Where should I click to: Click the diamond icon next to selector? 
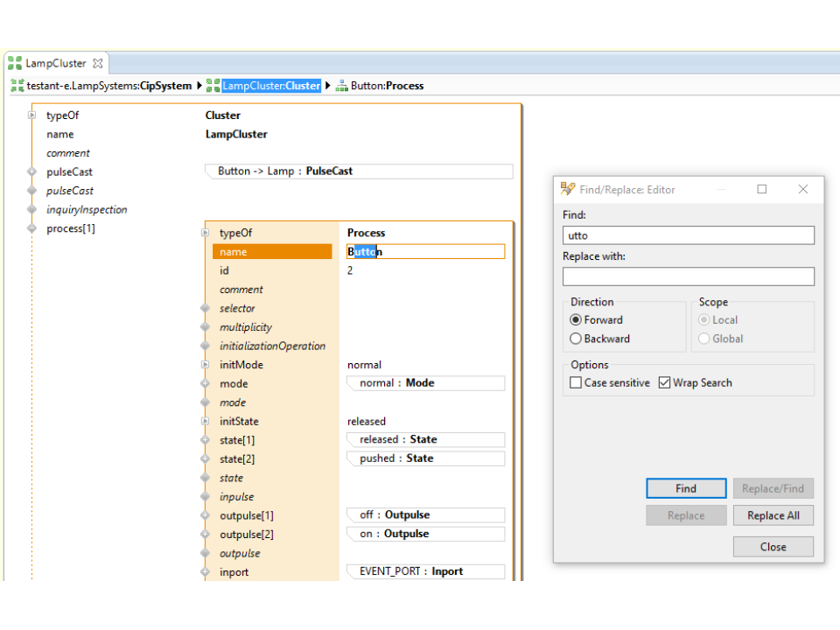point(206,308)
